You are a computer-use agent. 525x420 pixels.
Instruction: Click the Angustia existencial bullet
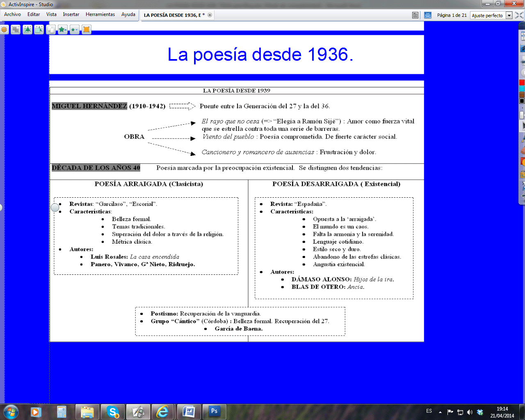tap(339, 264)
